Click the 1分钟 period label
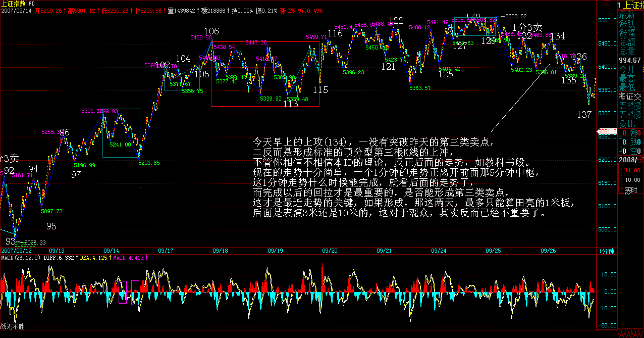 point(607,251)
